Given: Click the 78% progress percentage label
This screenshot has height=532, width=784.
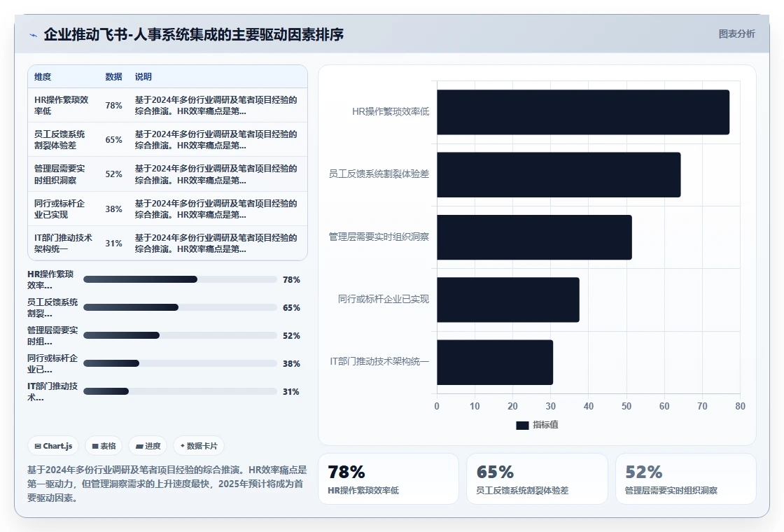Looking at the screenshot, I should 291,279.
